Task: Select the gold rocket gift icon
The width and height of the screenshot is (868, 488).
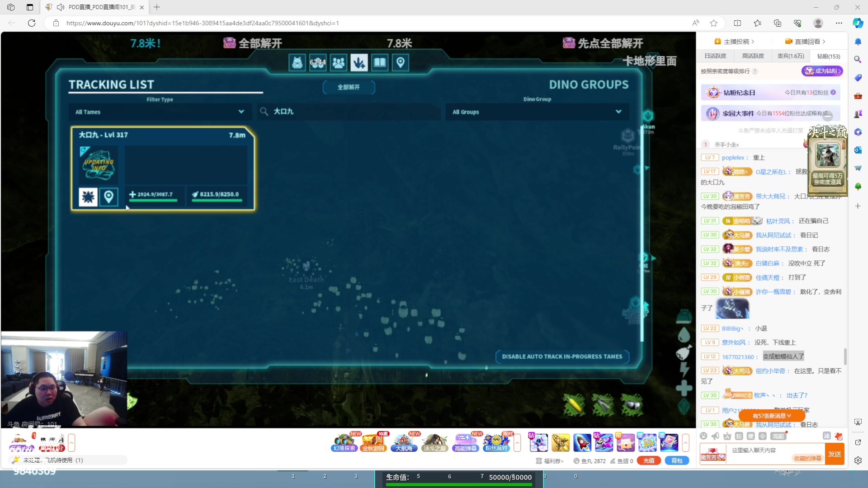Action: [561, 443]
